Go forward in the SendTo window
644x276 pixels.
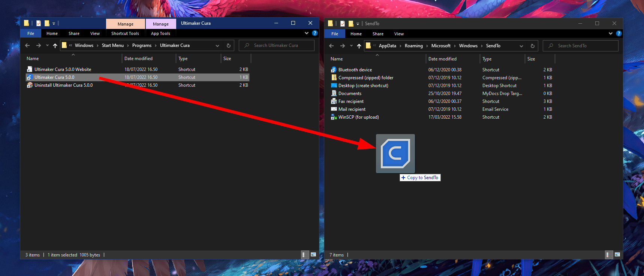click(342, 46)
